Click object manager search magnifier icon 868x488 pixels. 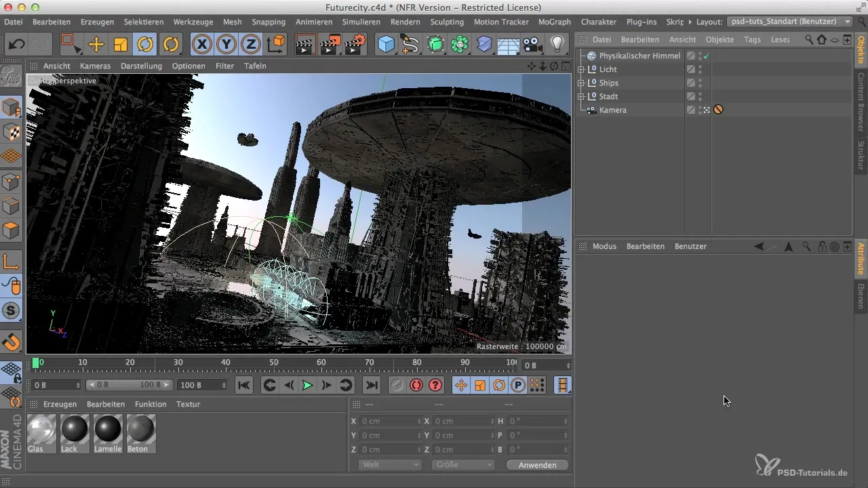coord(809,39)
